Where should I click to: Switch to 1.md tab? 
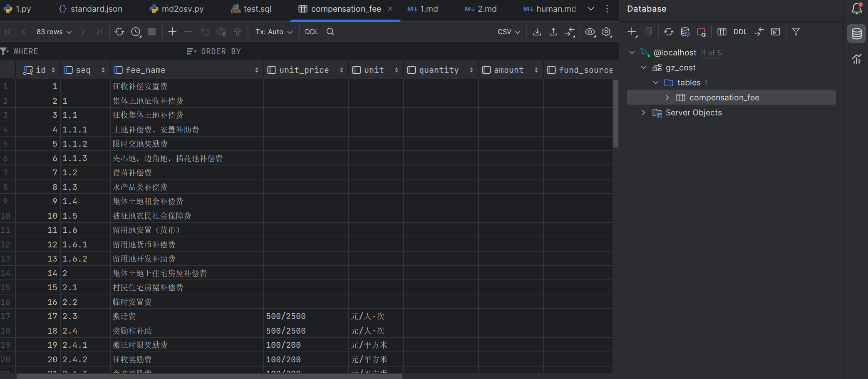[422, 9]
